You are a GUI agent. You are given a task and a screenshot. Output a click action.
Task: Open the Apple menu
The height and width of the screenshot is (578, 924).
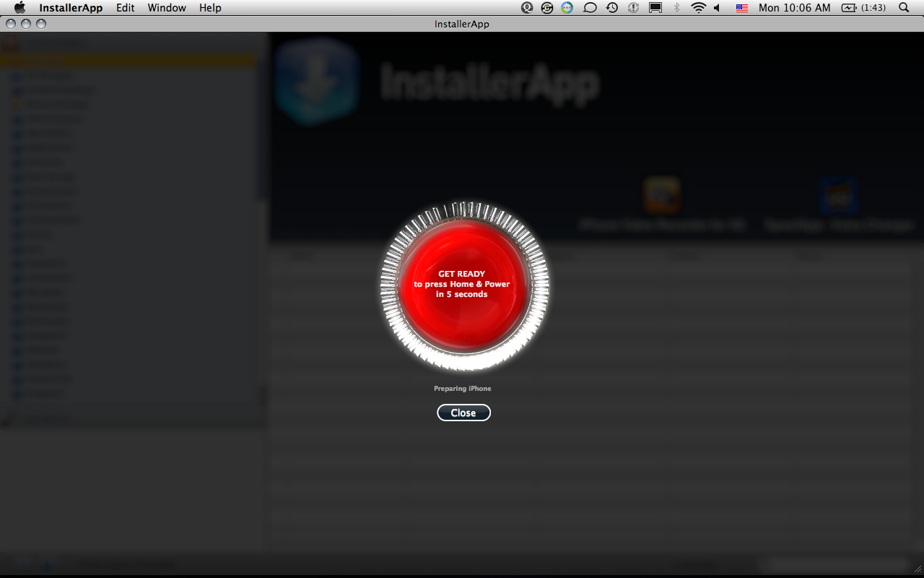point(19,8)
